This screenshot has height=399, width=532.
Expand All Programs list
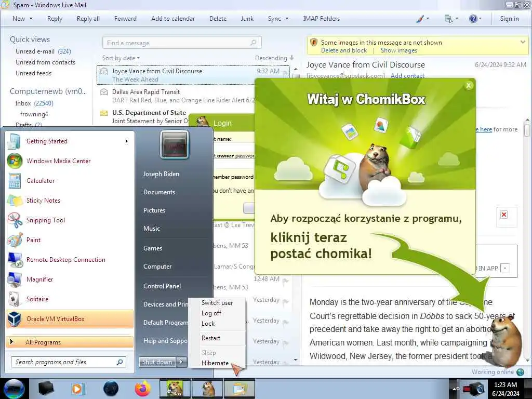[x=70, y=342]
